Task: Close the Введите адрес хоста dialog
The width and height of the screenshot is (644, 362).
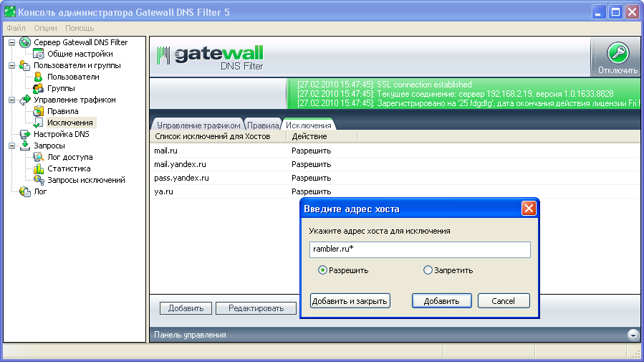Action: [x=529, y=209]
